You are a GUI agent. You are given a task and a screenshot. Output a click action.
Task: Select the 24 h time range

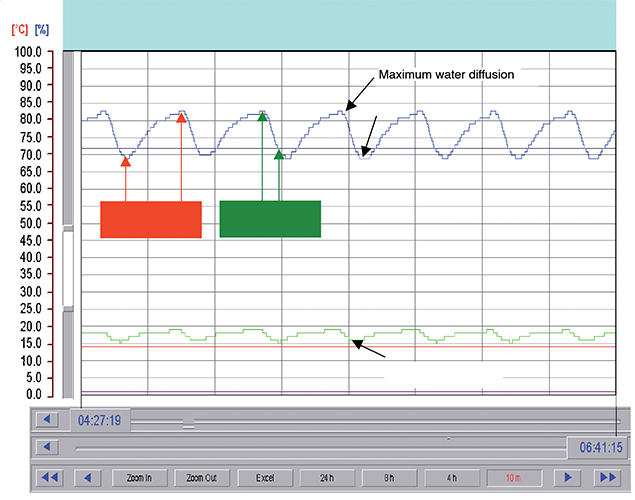pyautogui.click(x=327, y=478)
